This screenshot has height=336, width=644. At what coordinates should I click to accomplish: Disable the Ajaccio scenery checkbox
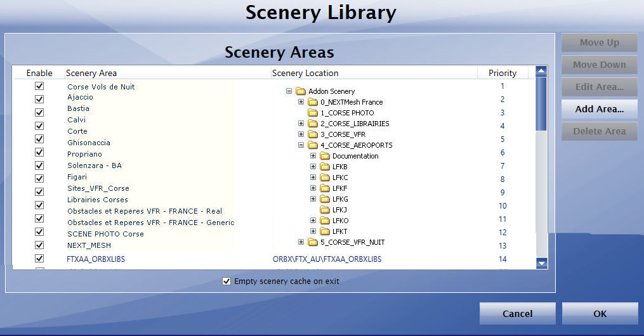(39, 99)
